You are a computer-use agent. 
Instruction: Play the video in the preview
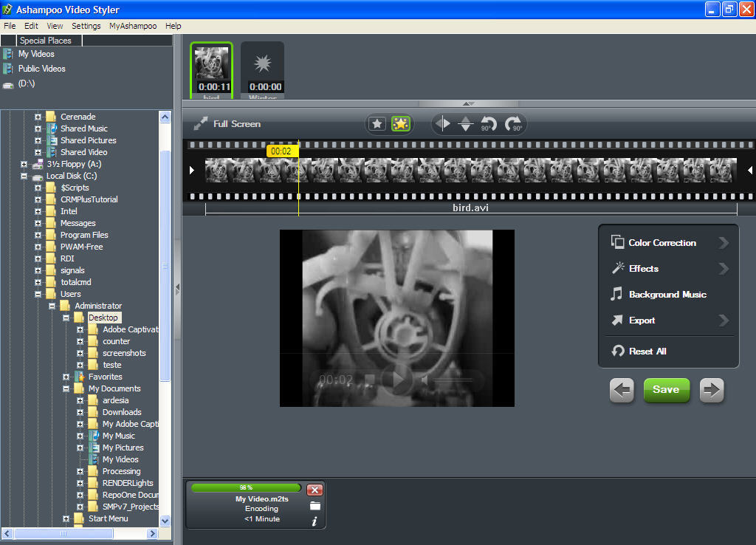[397, 380]
